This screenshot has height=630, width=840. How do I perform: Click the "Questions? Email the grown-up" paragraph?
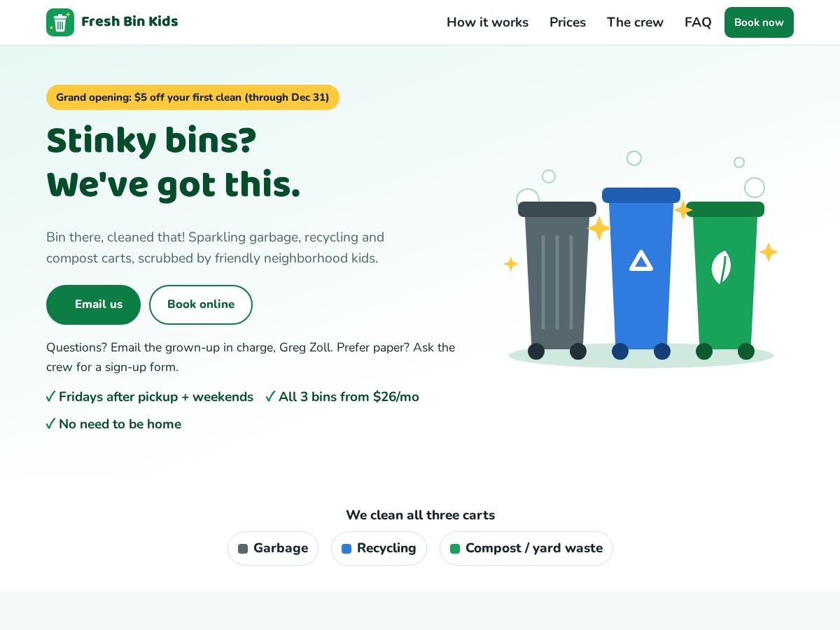251,357
